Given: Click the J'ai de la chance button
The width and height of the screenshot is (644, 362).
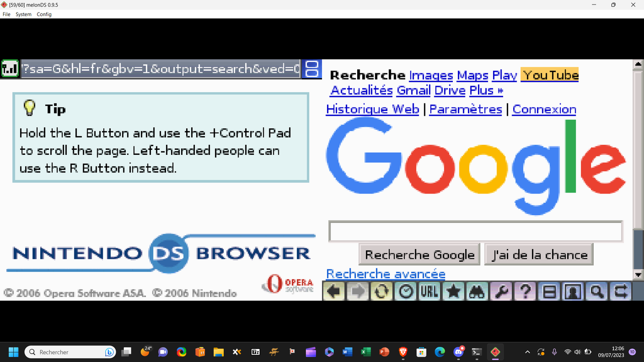Looking at the screenshot, I should tap(539, 254).
